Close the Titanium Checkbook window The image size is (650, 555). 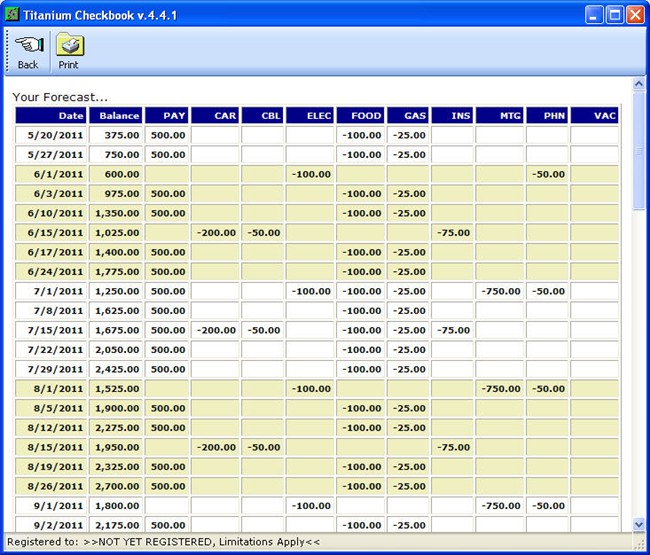[x=635, y=15]
